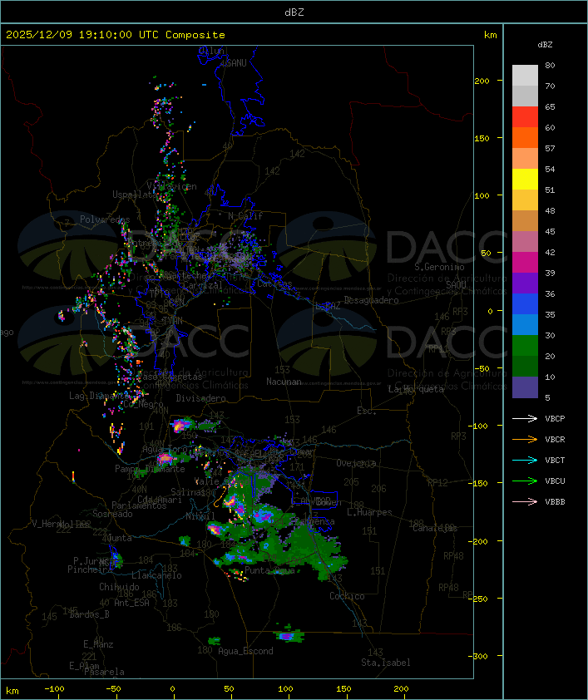This screenshot has height=700, width=588.
Task: Pick the purple 36-39 dBZ legend swatch
Action: point(525,283)
